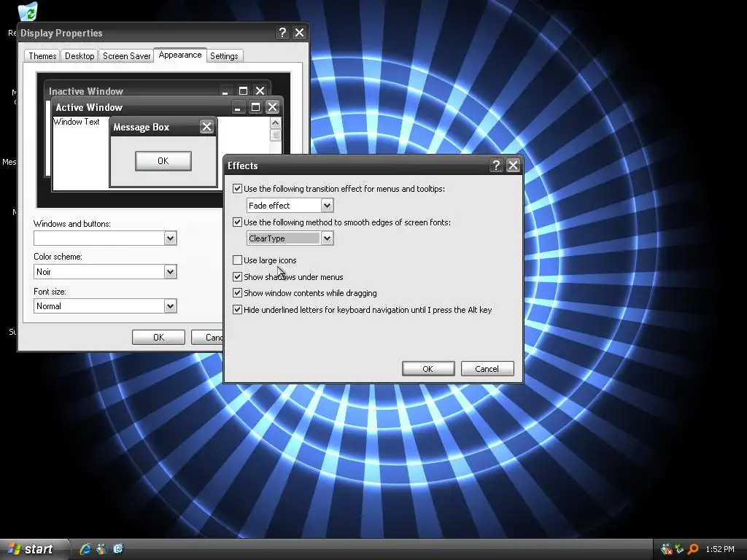Select the Appearance tab
This screenshot has width=747, height=560.
[x=180, y=55]
